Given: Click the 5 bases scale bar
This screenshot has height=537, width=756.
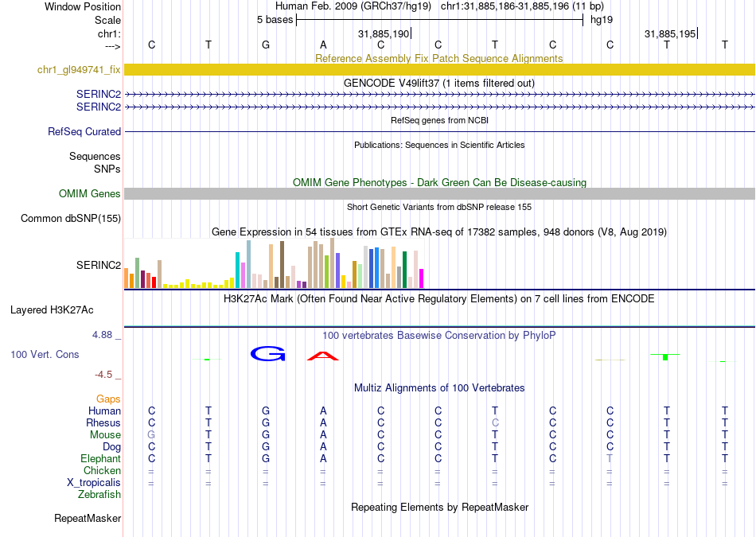Looking at the screenshot, I should click(439, 20).
